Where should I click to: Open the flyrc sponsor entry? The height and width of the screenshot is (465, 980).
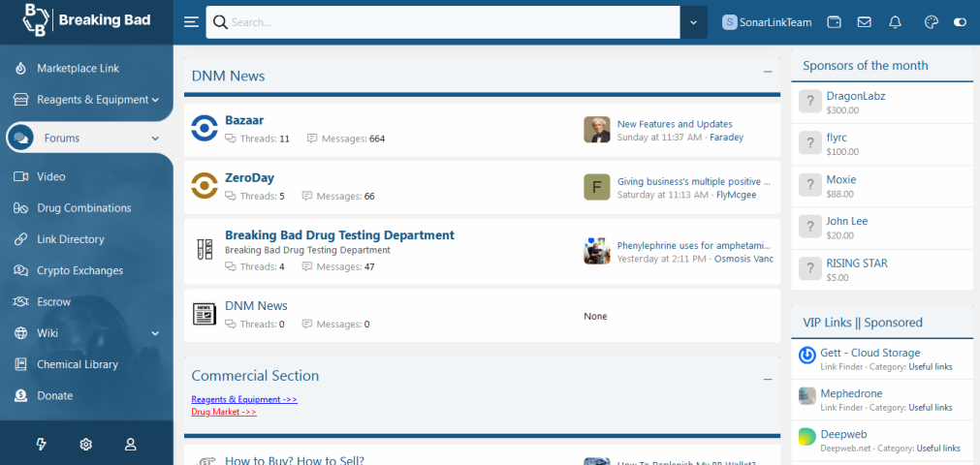pyautogui.click(x=837, y=138)
